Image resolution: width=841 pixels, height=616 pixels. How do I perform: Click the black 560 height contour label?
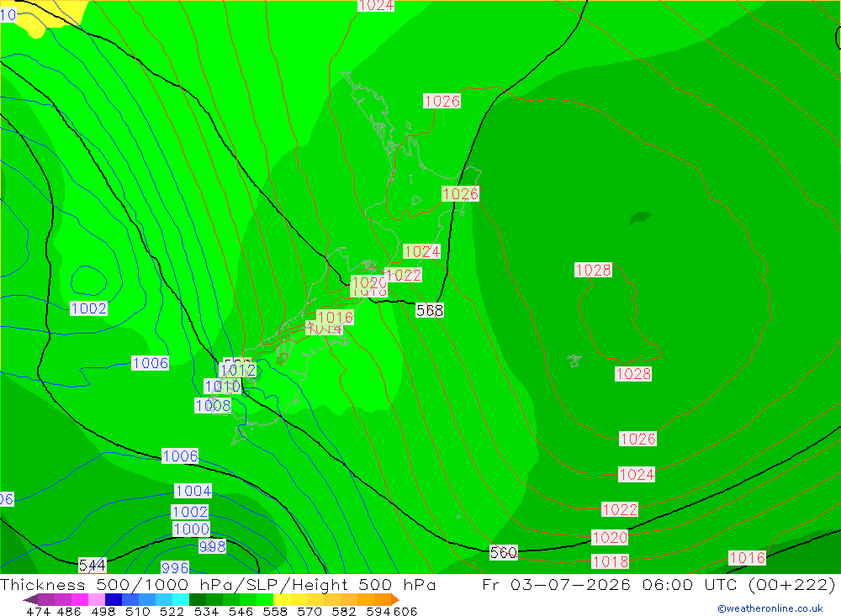pyautogui.click(x=504, y=553)
